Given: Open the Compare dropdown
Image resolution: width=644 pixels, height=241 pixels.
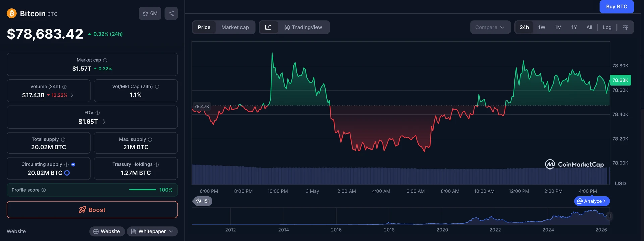Looking at the screenshot, I should (490, 27).
